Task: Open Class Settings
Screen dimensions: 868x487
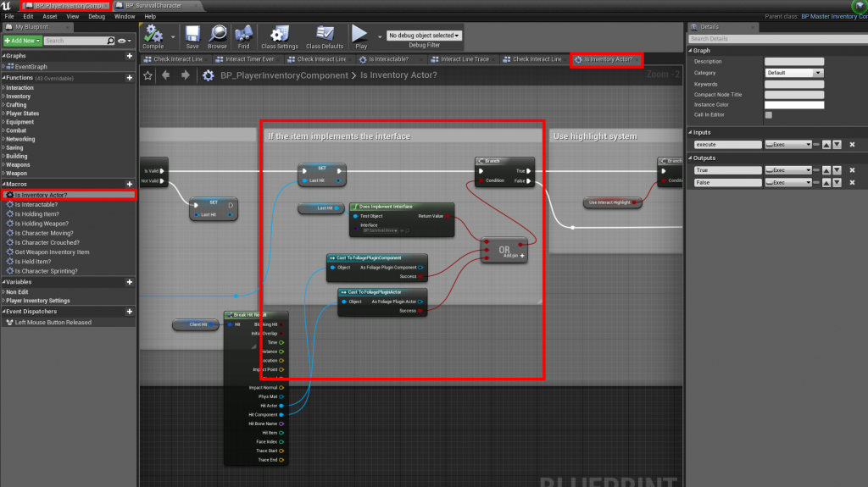Action: tap(280, 37)
